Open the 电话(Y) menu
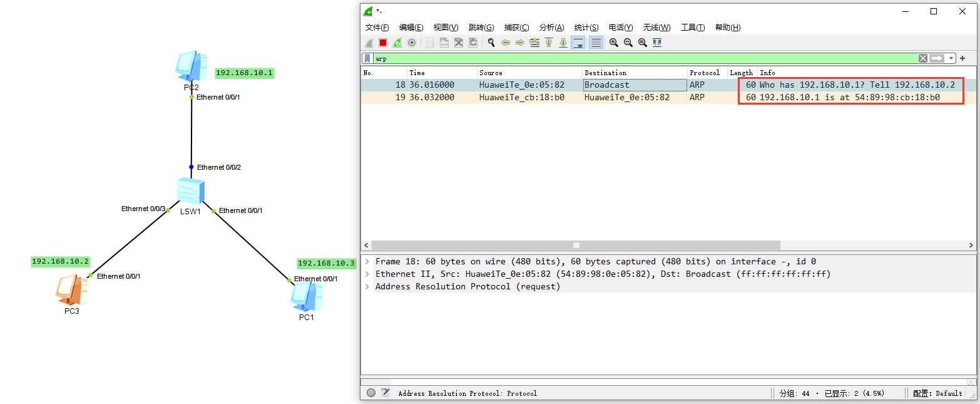The height and width of the screenshot is (404, 980). [621, 28]
